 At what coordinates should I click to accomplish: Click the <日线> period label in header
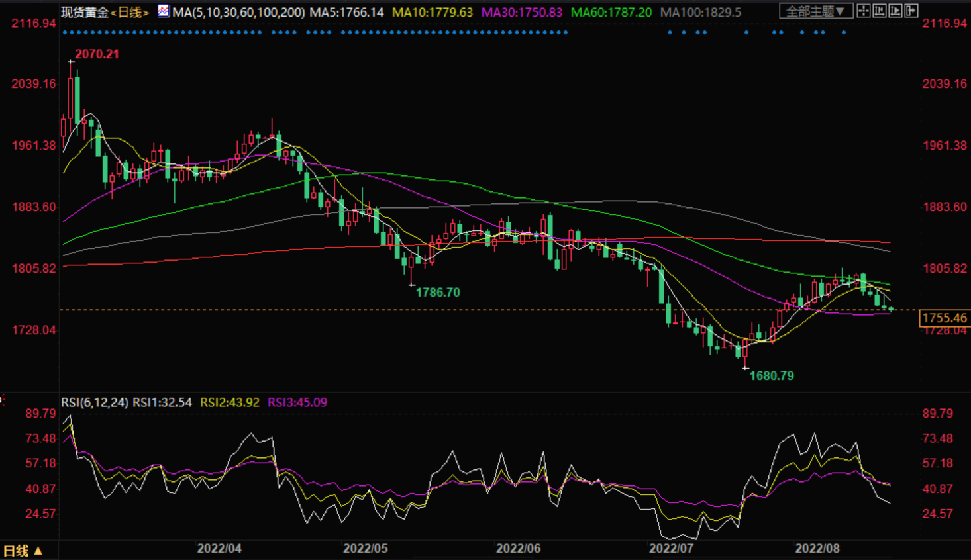coord(129,12)
